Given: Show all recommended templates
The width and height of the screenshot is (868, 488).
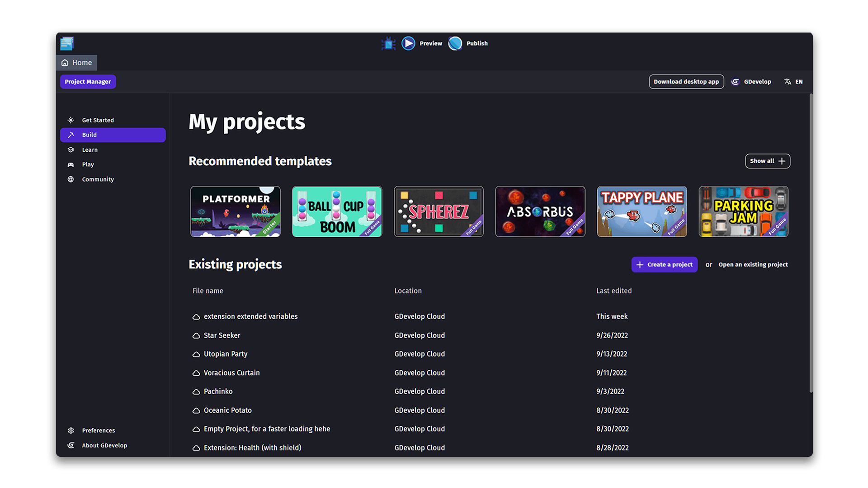Looking at the screenshot, I should (767, 161).
